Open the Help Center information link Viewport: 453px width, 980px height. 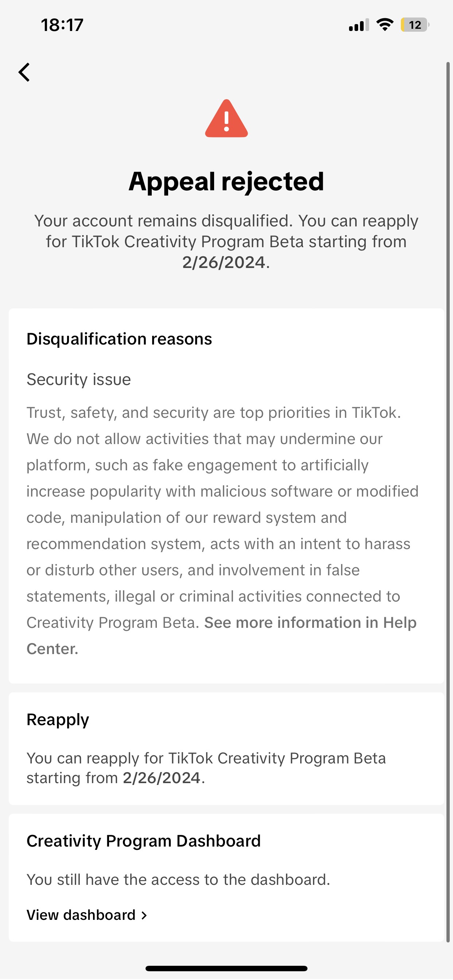coord(310,623)
